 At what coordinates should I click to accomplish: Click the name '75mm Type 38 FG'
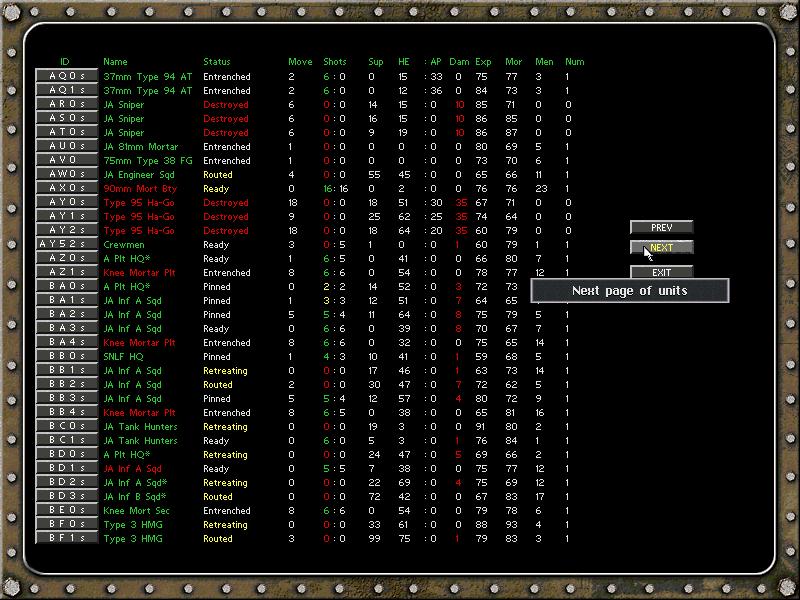point(148,161)
